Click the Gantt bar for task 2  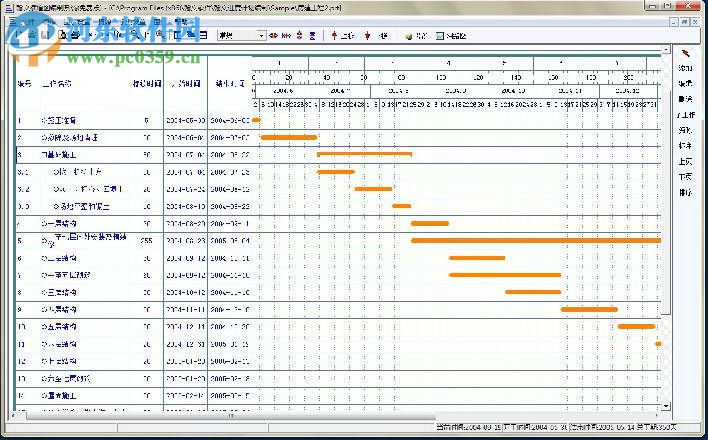289,137
